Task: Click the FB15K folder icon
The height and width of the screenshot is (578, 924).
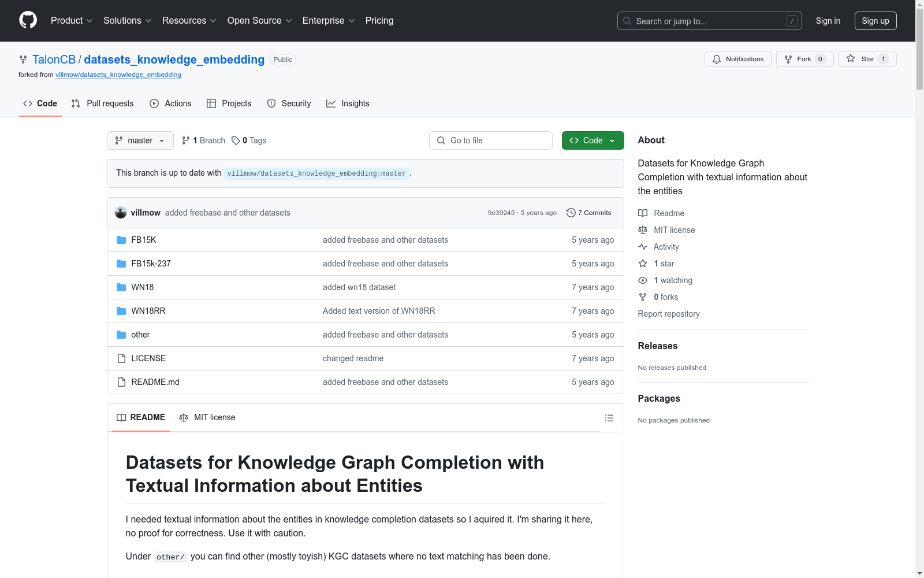Action: (121, 240)
